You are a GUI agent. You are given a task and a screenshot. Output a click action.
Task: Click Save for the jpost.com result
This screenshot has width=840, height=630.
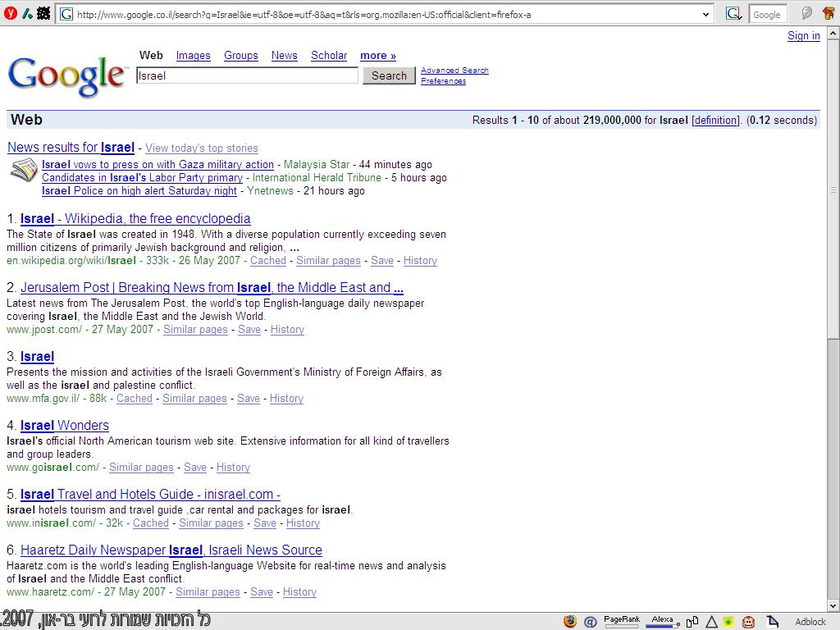tap(249, 330)
